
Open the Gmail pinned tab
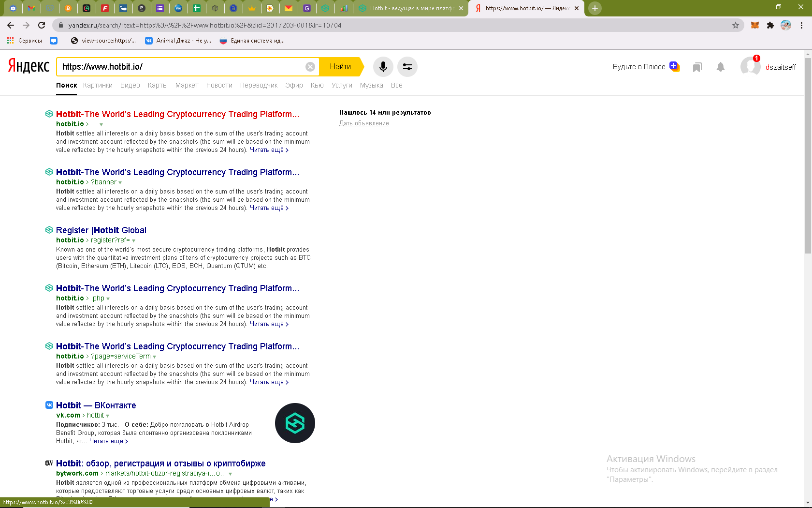click(x=31, y=8)
